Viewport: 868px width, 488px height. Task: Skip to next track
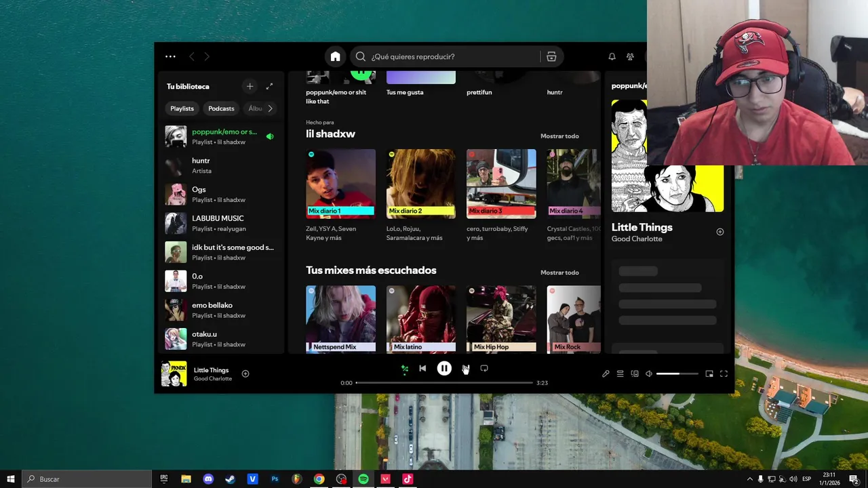(x=465, y=369)
